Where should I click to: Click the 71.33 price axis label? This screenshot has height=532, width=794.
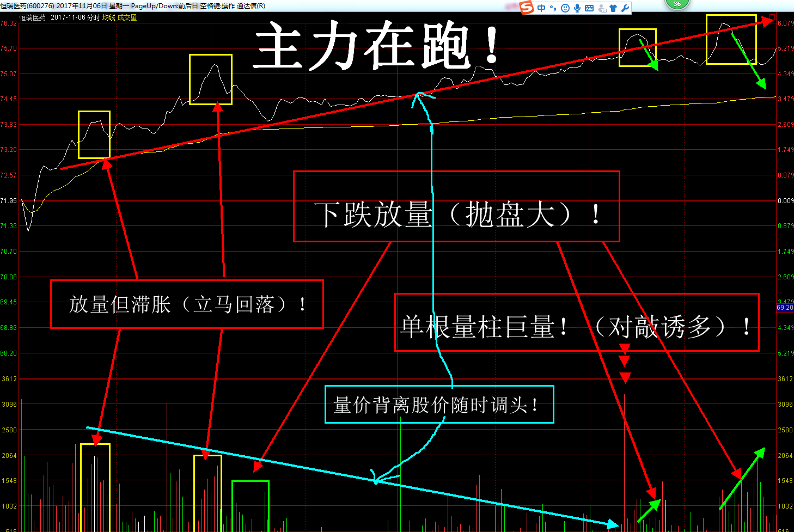tap(8, 226)
